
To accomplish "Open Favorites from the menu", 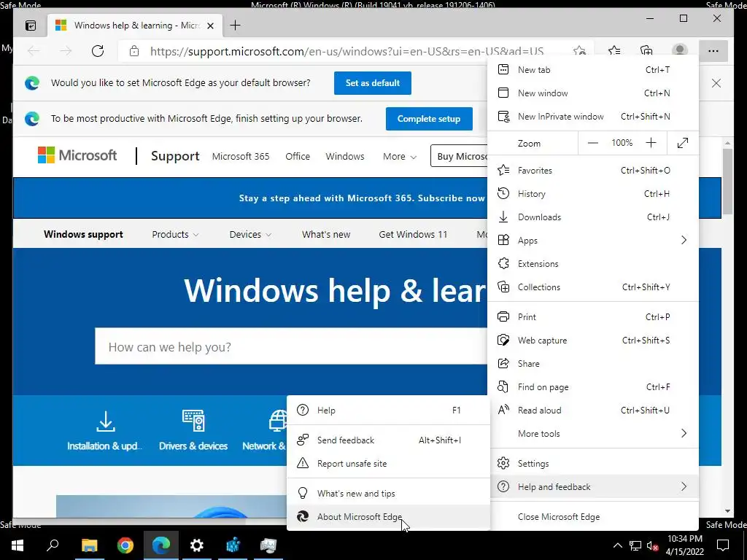I will click(x=593, y=171).
